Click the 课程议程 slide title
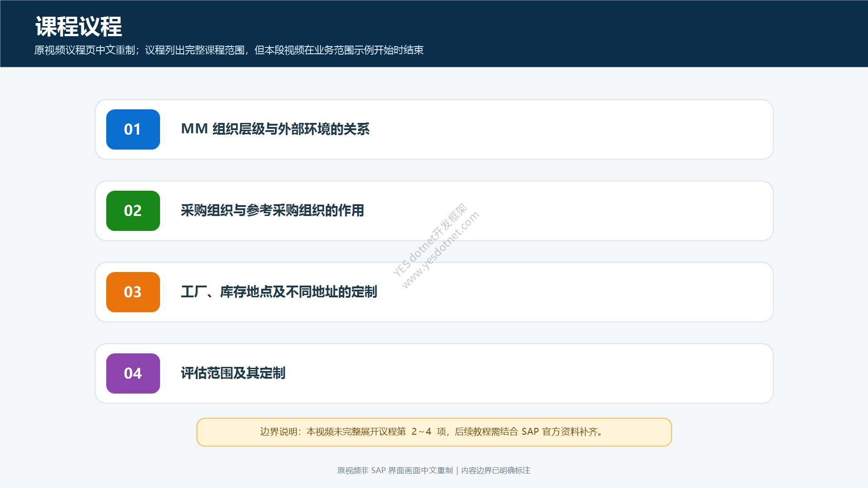The image size is (868, 488). click(x=79, y=26)
